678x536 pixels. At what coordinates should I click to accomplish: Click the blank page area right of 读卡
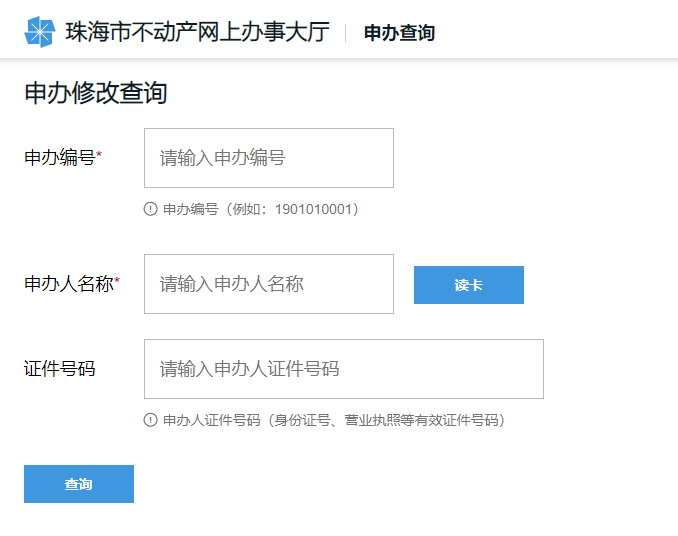600,285
